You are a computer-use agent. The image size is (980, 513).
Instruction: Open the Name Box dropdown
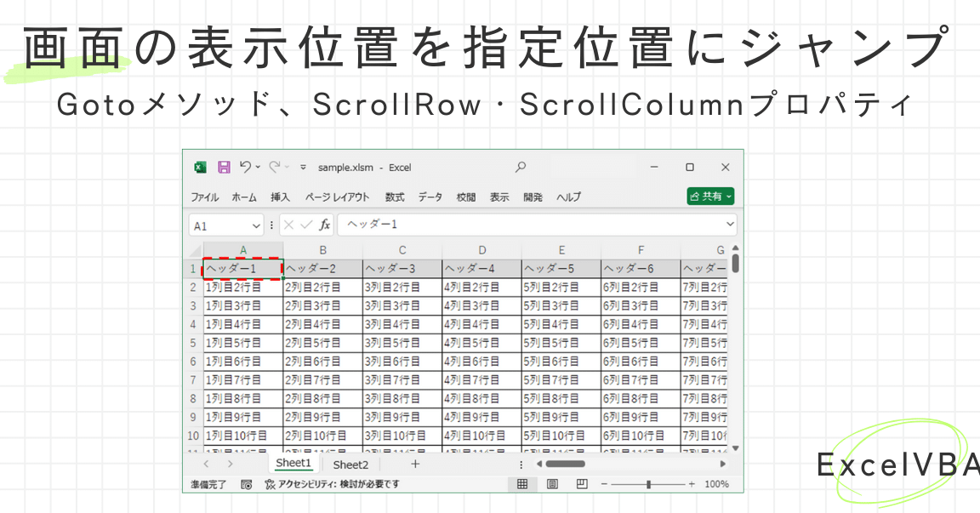254,224
